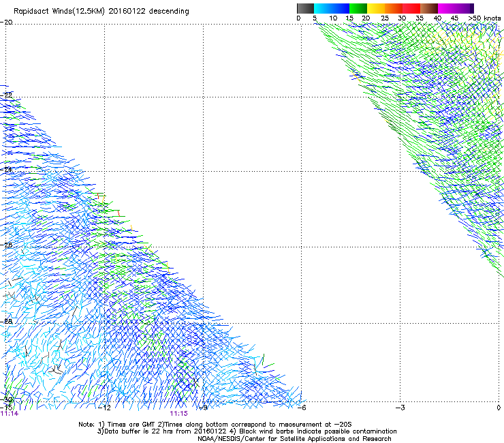Image resolution: width=504 pixels, height=443 pixels.
Task: Click the purple '11:14' time label
Action: tap(10, 414)
